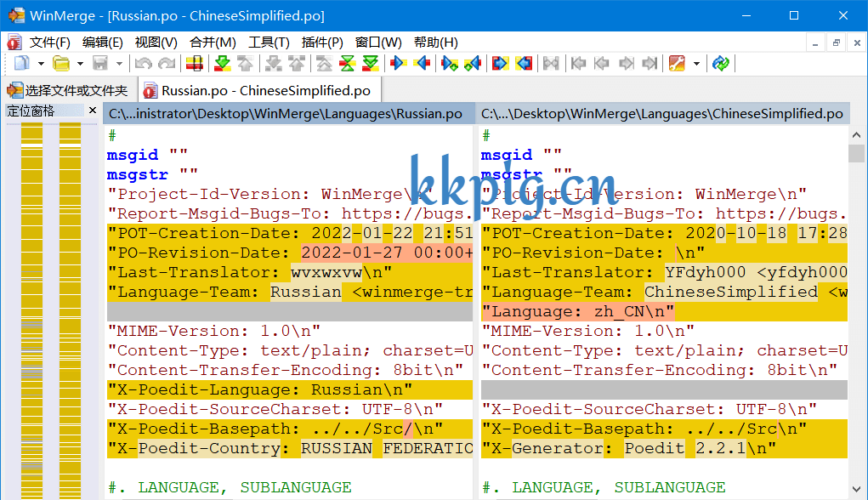
Task: Click the "X-Poedit-Country: RUSSIAN FEDERATIO" line
Action: tap(290, 448)
